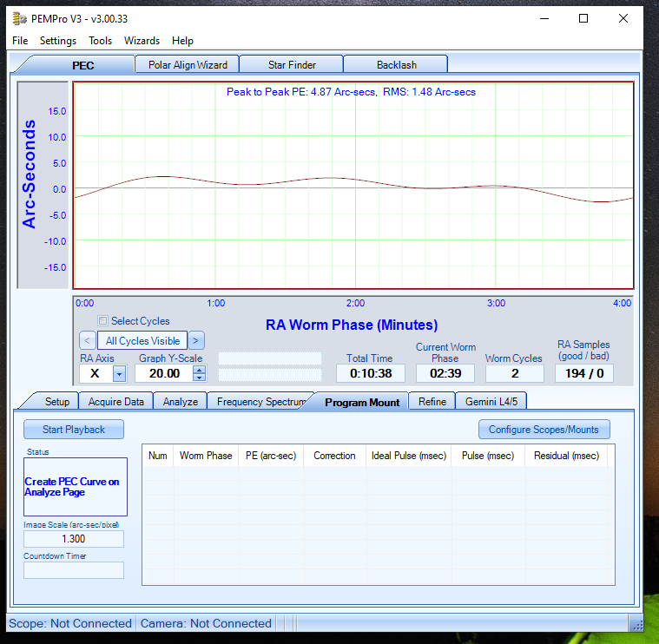Viewport: 659px width, 644px height.
Task: Open the Tools menu
Action: click(x=100, y=41)
